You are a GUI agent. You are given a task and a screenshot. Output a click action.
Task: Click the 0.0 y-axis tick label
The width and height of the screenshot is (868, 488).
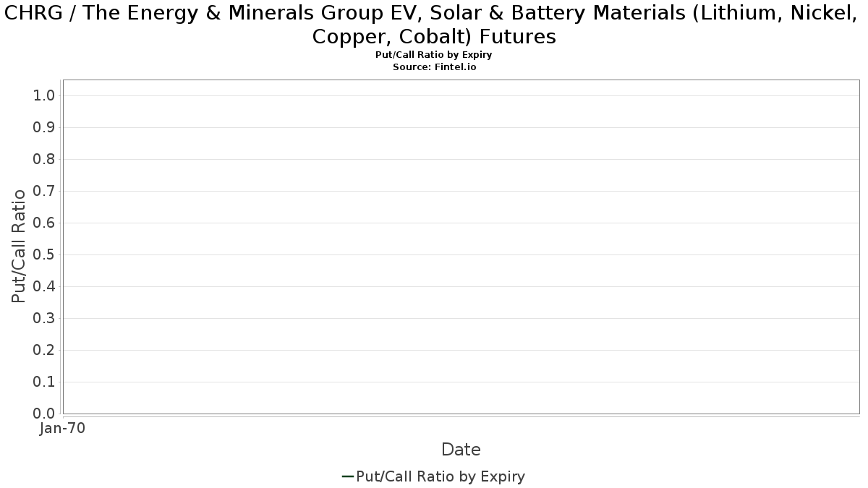[x=44, y=414]
